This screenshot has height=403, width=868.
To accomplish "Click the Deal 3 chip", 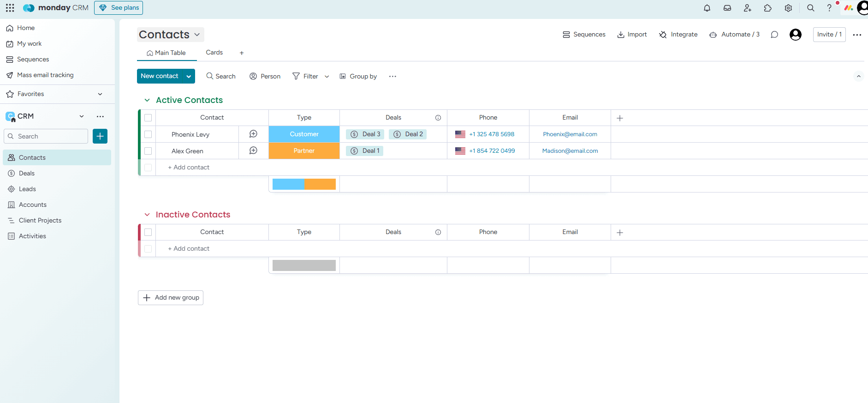I will click(365, 134).
